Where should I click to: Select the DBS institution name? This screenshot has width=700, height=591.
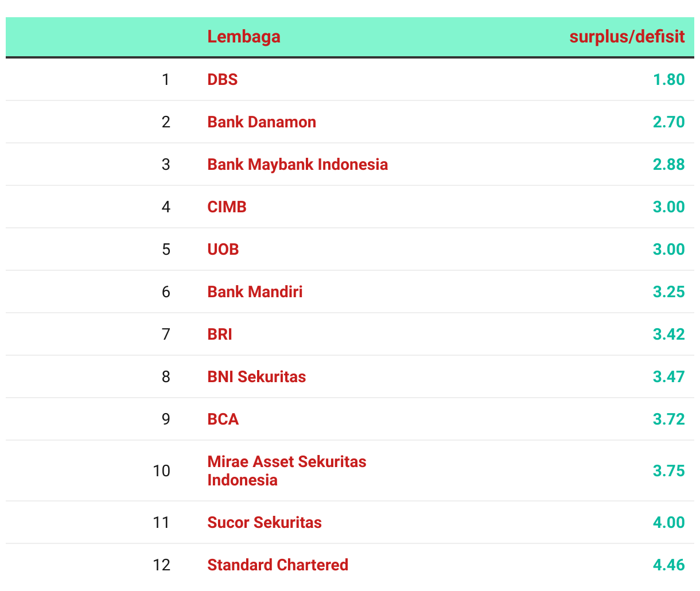click(223, 79)
